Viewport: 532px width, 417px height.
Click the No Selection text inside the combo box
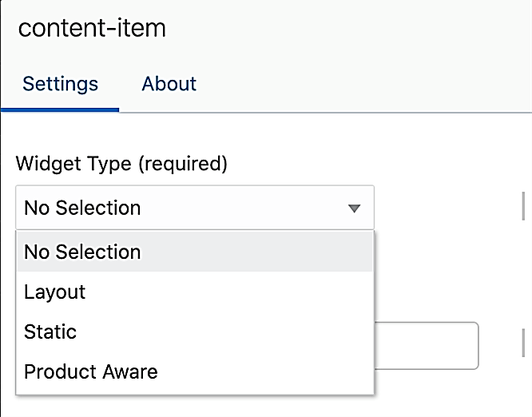pyautogui.click(x=82, y=208)
